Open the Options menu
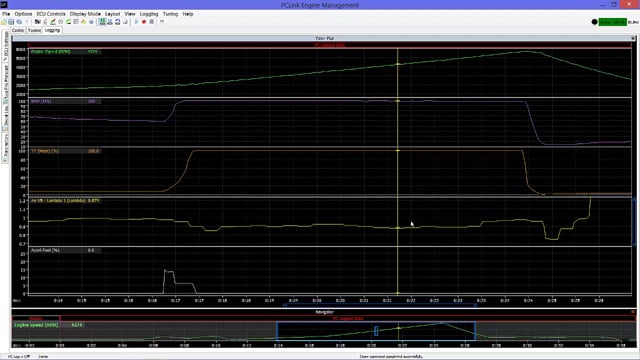Screen dimensions: 640x360 pos(23,14)
